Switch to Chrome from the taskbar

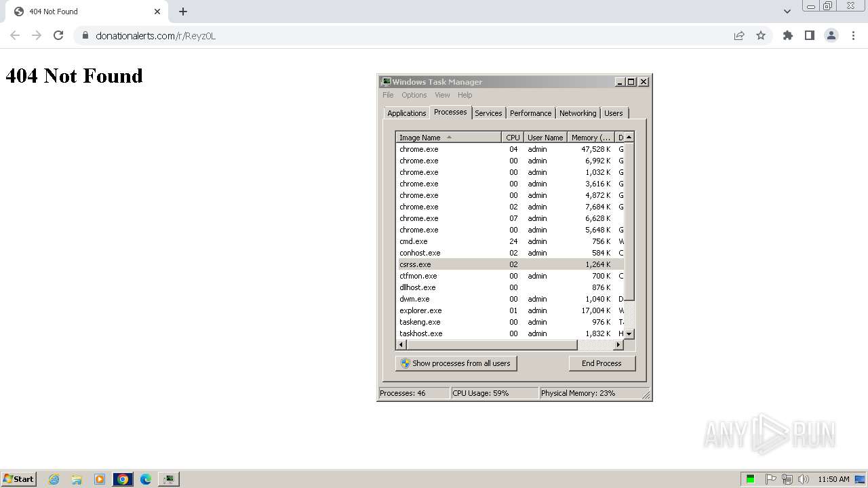pos(123,479)
